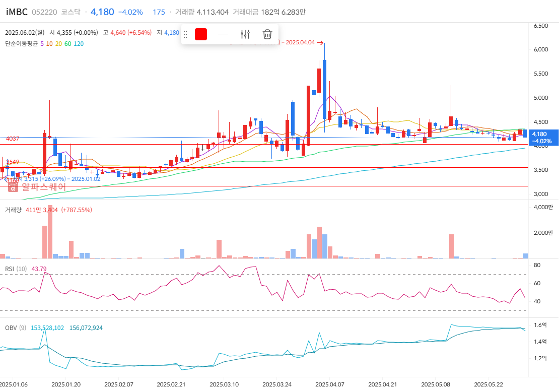The image size is (559, 392).
Task: Click the 1.2억 label on OBV axis
Action: click(x=540, y=358)
